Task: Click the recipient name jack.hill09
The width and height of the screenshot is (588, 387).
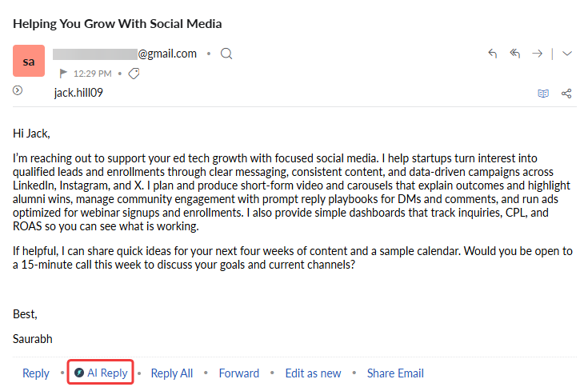Action: [78, 92]
